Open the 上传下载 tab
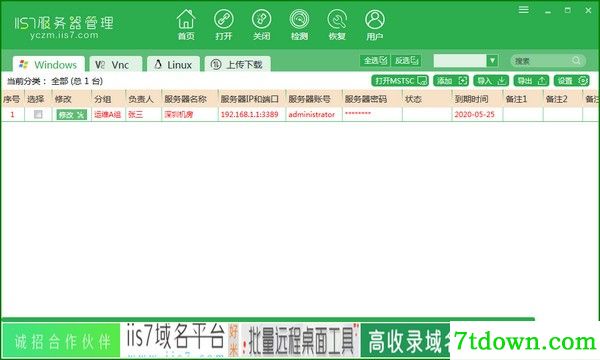Viewport: 600px width, 360px height. click(x=238, y=64)
